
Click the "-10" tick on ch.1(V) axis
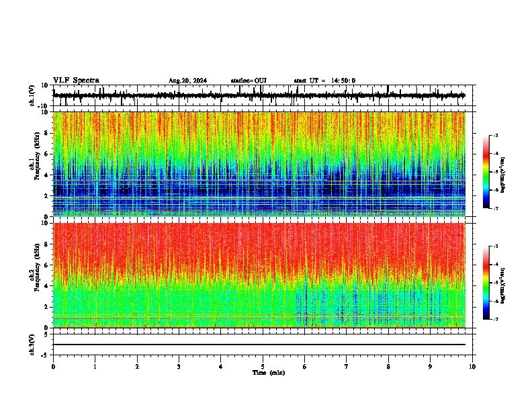[x=44, y=106]
